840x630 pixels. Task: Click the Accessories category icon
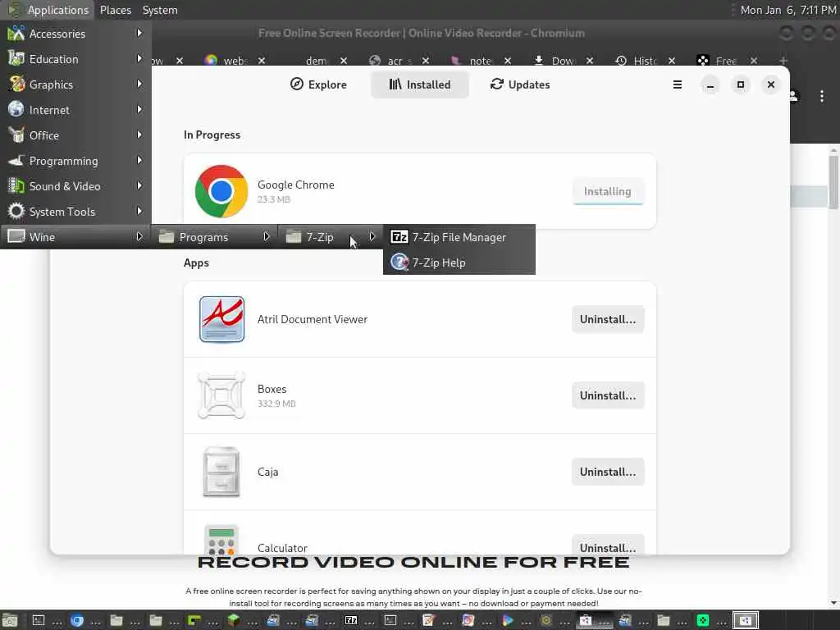16,33
